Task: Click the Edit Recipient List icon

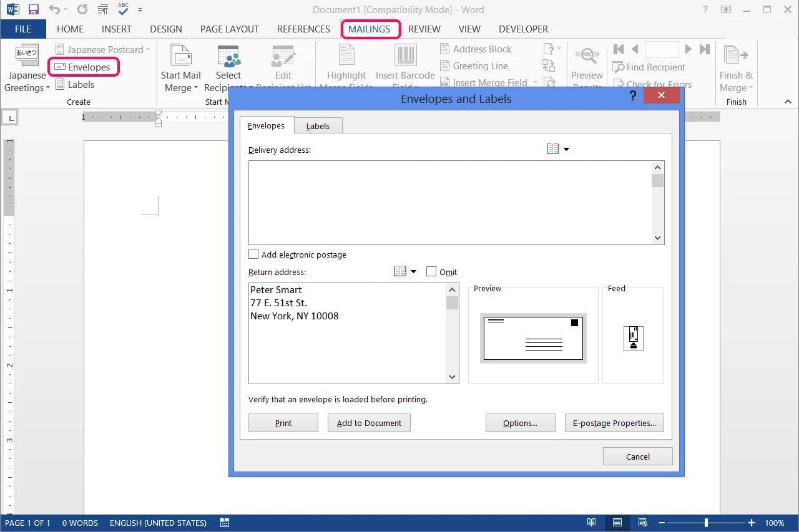Action: pos(283,56)
